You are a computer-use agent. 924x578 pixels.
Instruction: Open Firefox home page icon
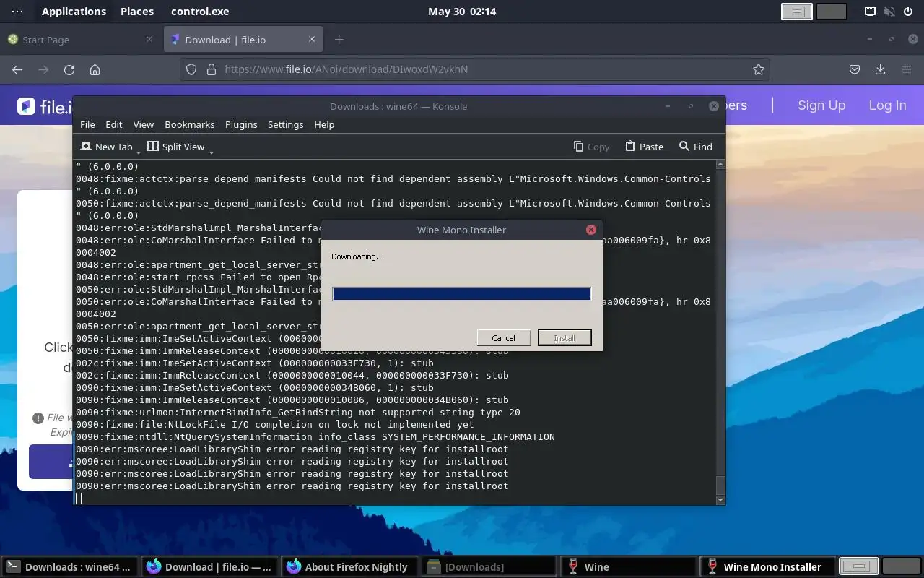click(95, 69)
